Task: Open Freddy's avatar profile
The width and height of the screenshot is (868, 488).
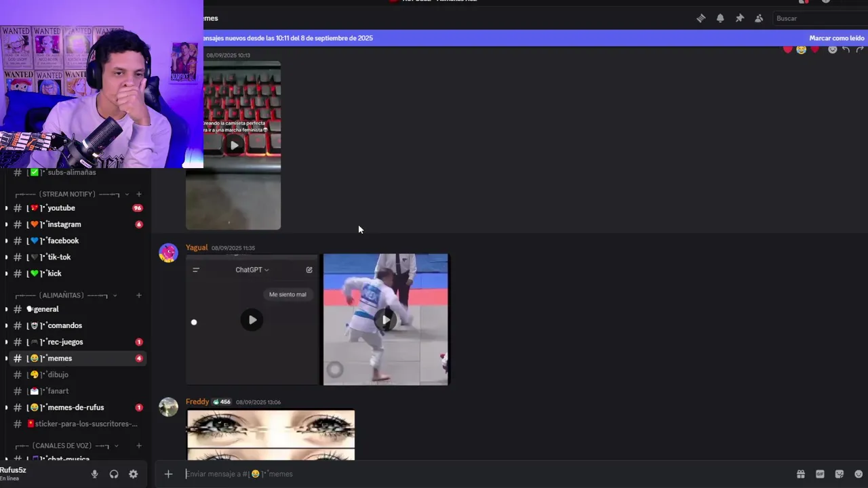Action: pyautogui.click(x=168, y=407)
